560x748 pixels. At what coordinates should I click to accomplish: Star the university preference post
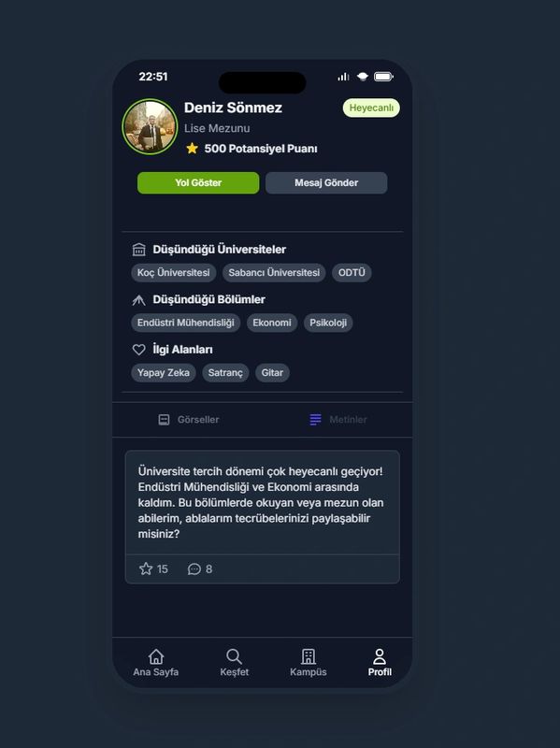(x=146, y=568)
